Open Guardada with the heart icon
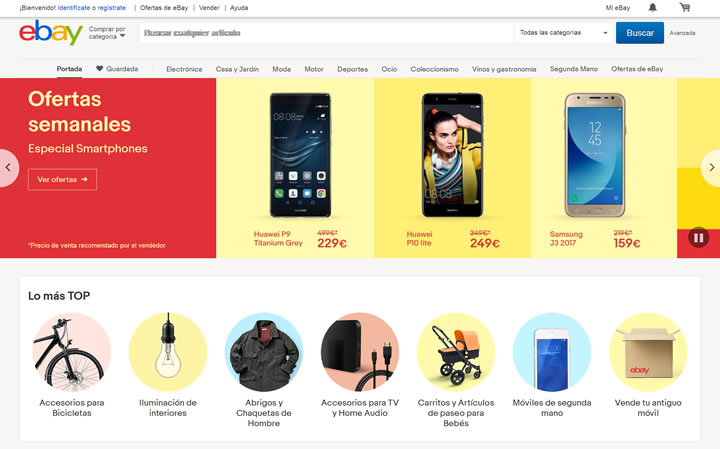This screenshot has width=720, height=449. 117,69
